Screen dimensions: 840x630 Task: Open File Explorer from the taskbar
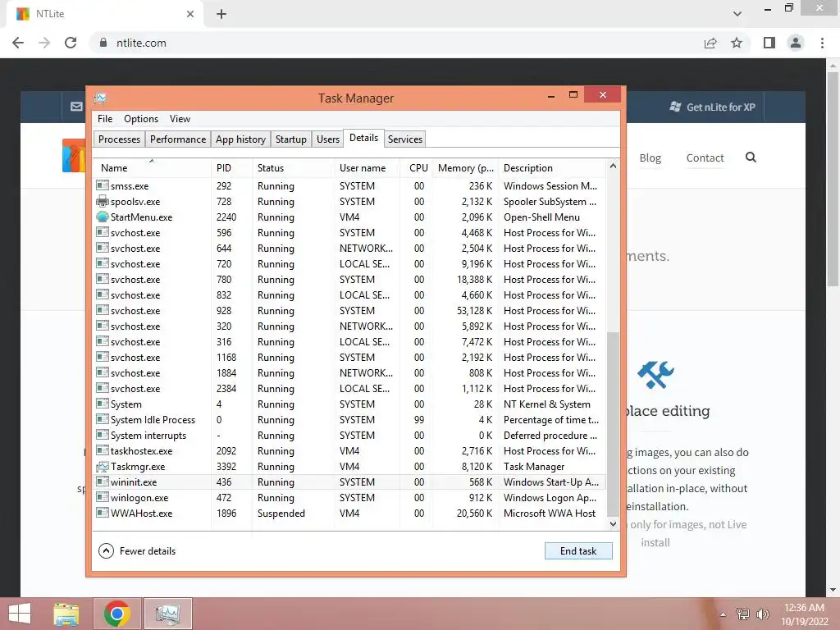(66, 614)
